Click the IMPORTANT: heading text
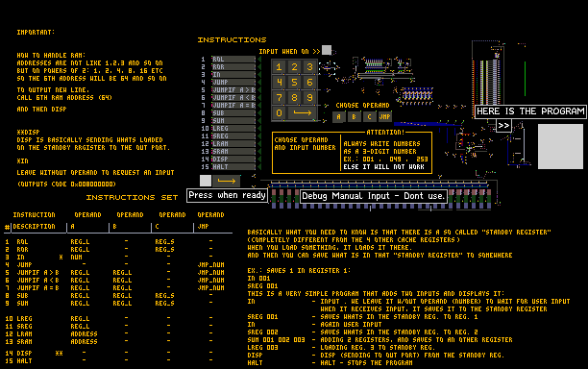Image resolution: width=588 pixels, height=369 pixels. tap(36, 33)
